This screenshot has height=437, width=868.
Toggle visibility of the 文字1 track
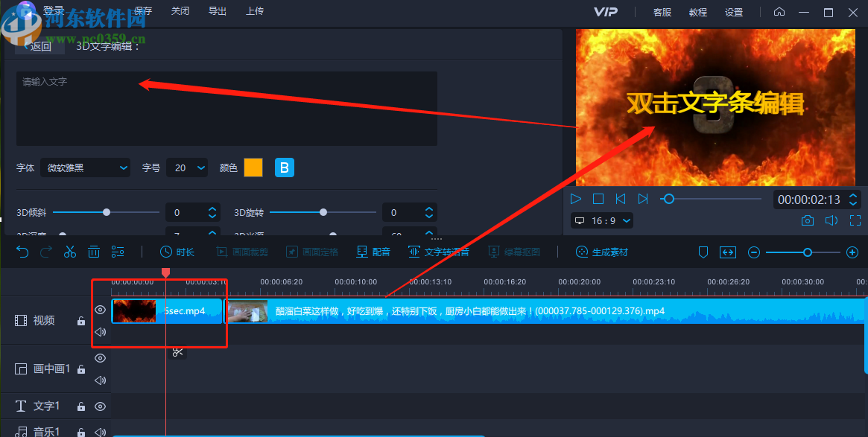click(100, 406)
